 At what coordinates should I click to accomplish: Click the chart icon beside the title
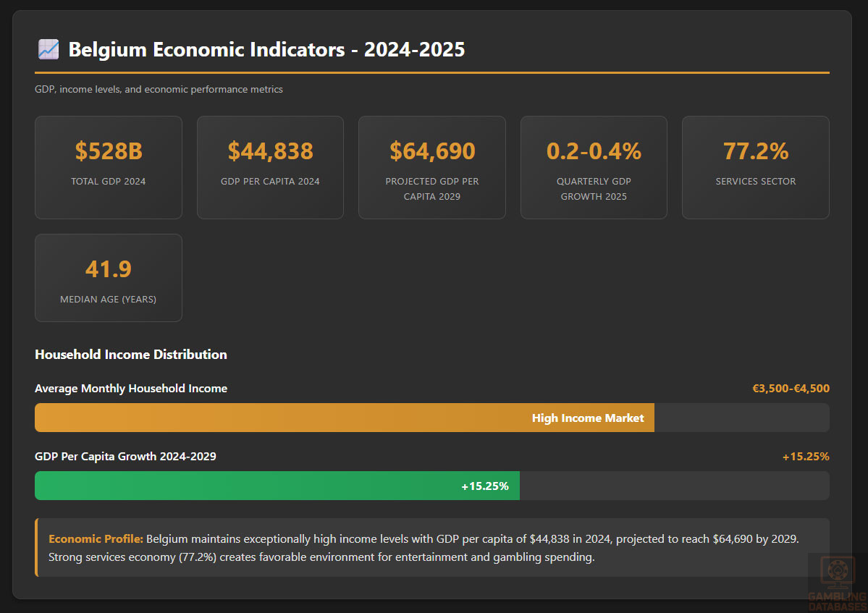click(x=48, y=49)
